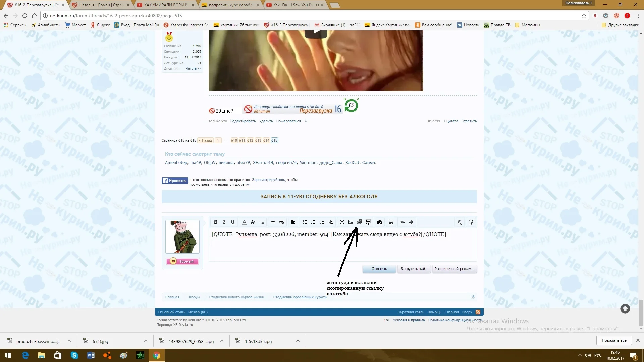This screenshot has width=644, height=362.
Task: Open the media embed tool pointed by arrow
Action: [x=360, y=222]
